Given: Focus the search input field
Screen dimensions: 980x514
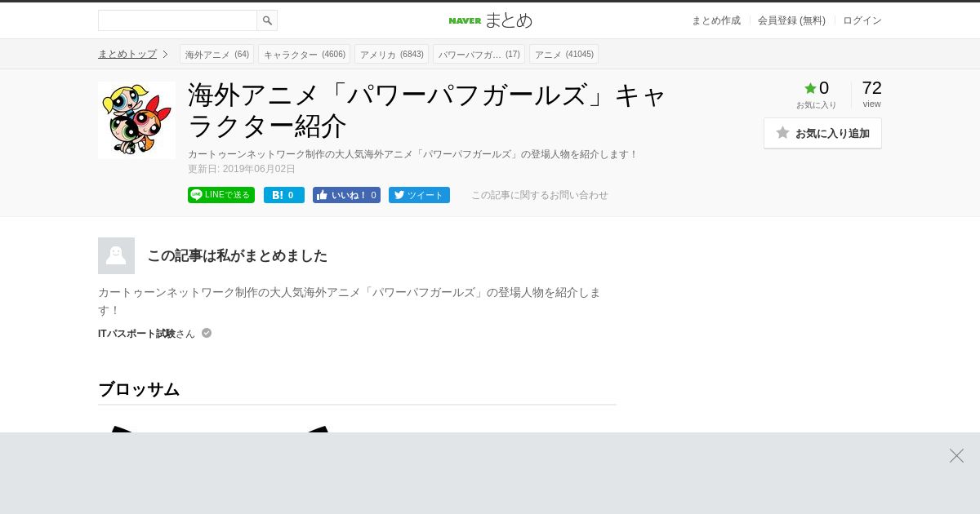Looking at the screenshot, I should [x=177, y=20].
